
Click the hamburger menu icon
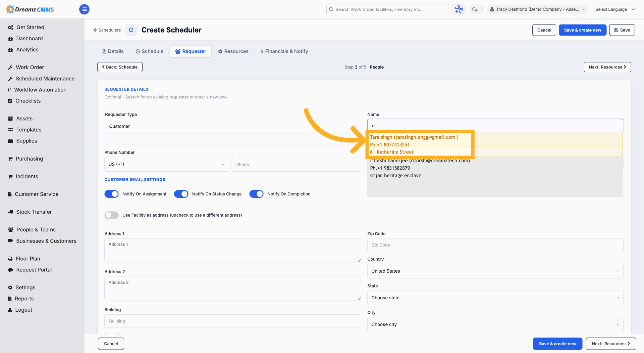tap(84, 9)
